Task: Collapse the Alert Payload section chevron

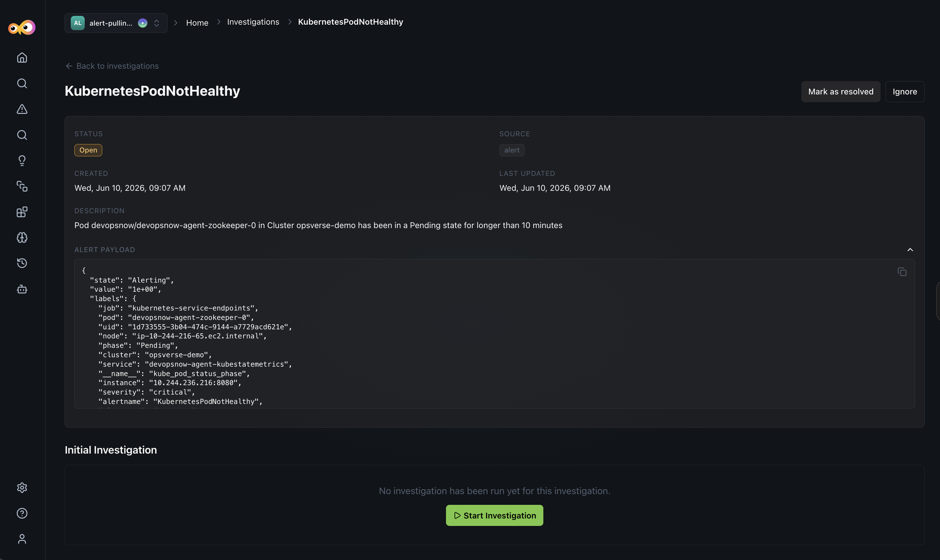Action: pos(910,250)
